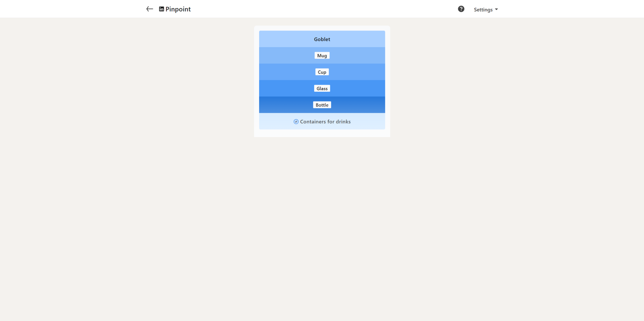Click the back arrow icon
Screen dimensions: 644x321
[x=149, y=9]
